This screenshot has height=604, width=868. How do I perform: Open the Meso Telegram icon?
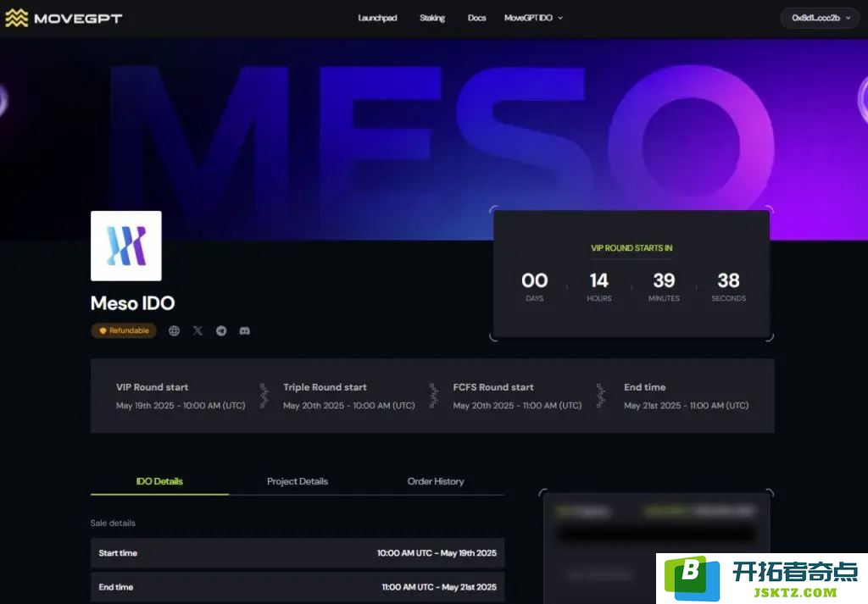[221, 330]
